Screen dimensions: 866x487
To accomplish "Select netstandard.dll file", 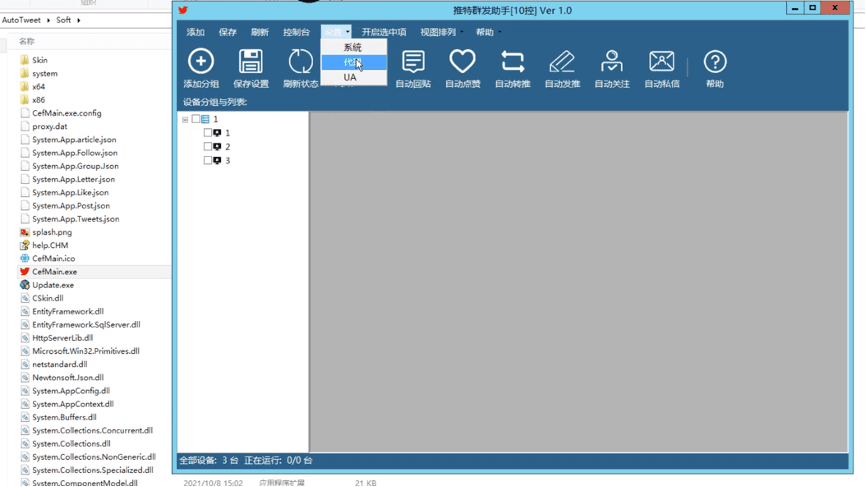I will 59,364.
